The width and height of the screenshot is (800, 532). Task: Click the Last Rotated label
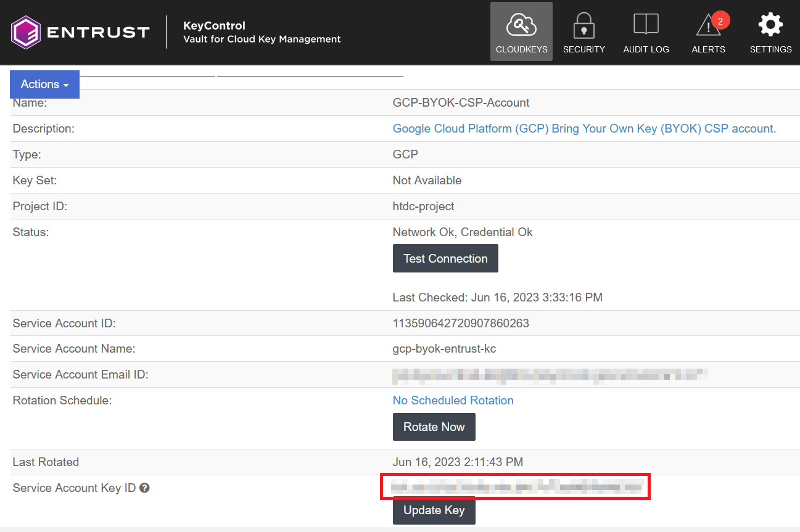[x=46, y=462]
